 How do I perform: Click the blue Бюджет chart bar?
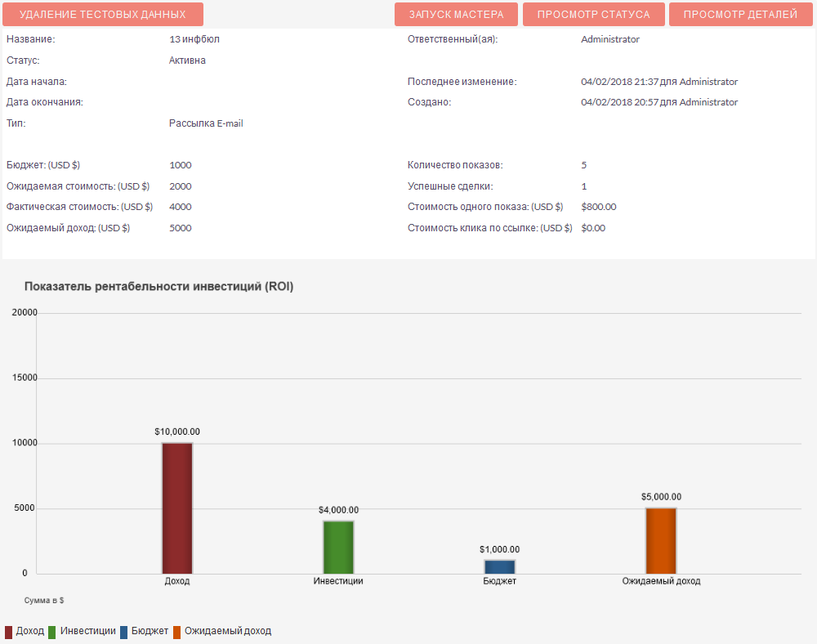tap(499, 566)
